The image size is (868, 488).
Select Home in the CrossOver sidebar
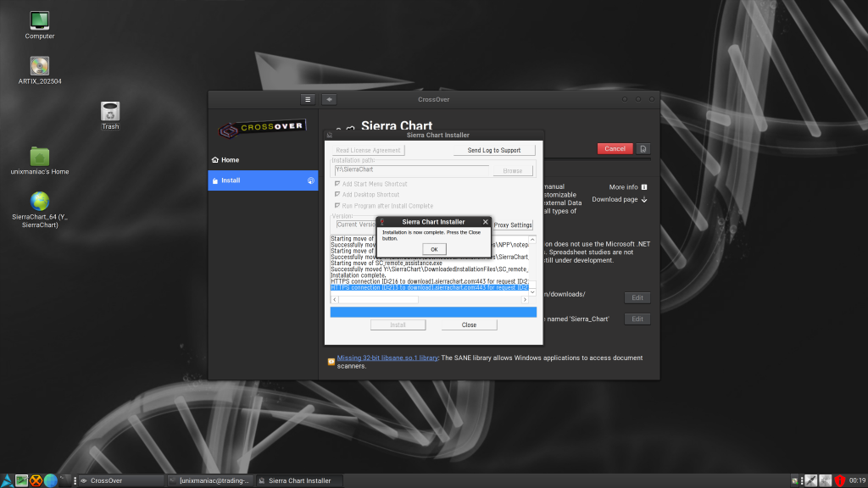point(231,160)
